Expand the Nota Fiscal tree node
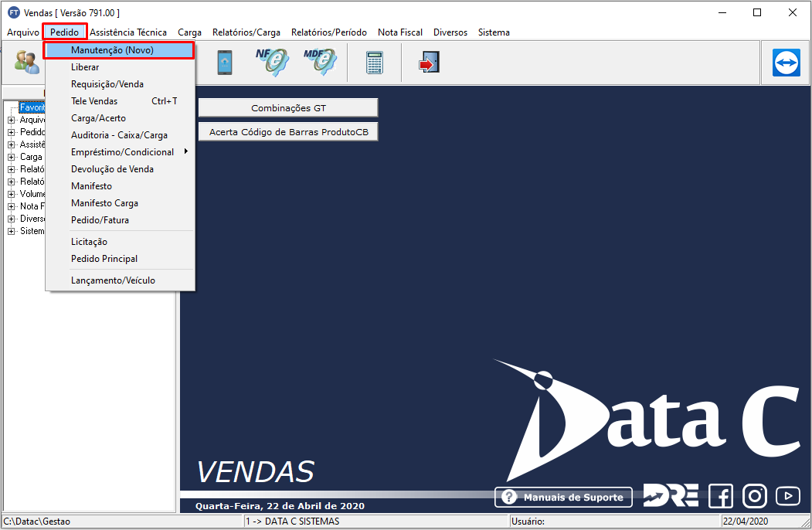Viewport: 812px width, 530px height. (12, 206)
